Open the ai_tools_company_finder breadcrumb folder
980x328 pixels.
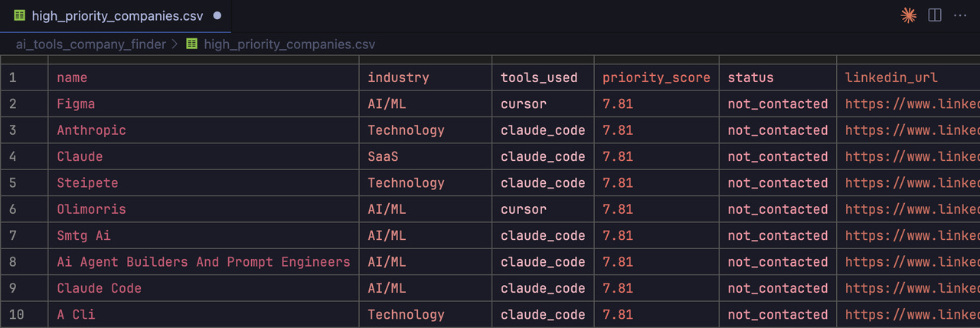tap(90, 44)
